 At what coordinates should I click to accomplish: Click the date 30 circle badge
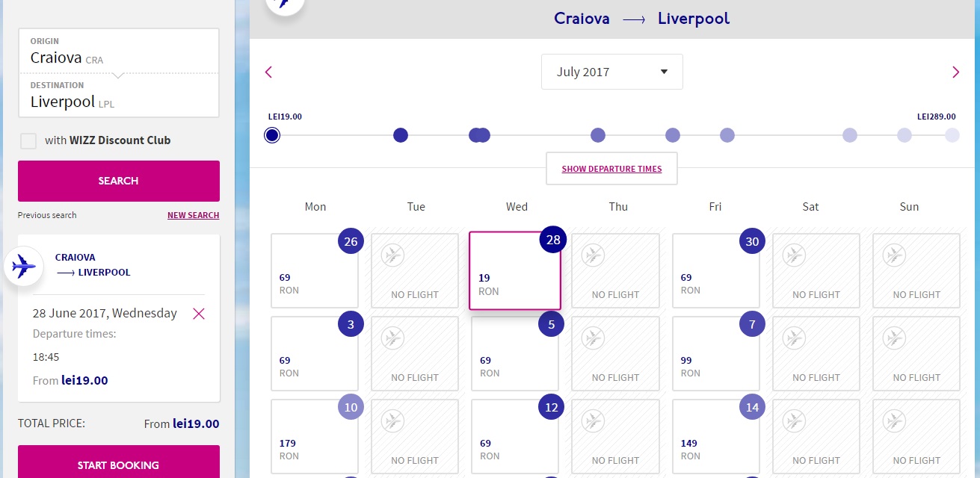point(753,241)
